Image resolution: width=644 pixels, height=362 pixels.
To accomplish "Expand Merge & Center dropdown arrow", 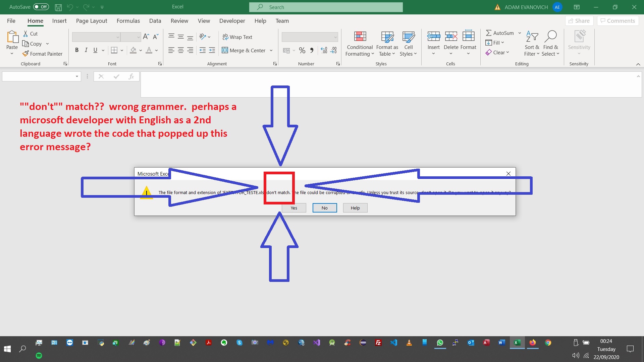I will point(271,51).
